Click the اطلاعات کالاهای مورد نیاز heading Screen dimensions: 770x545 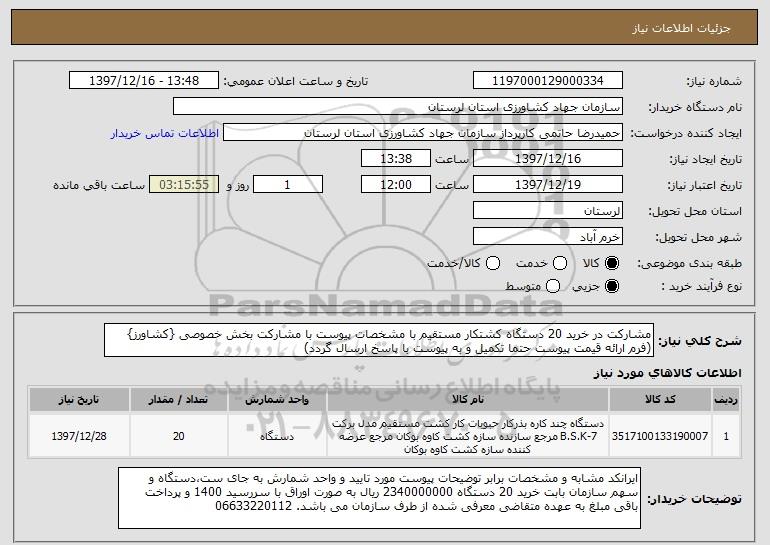pos(667,373)
